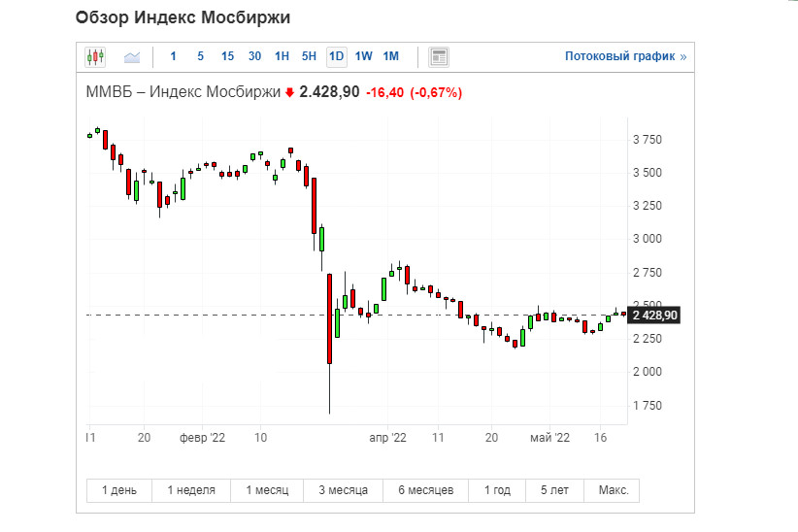Screen dimensions: 798x532
Task: Click the bold 2.428,90 quote value
Action: 329,92
